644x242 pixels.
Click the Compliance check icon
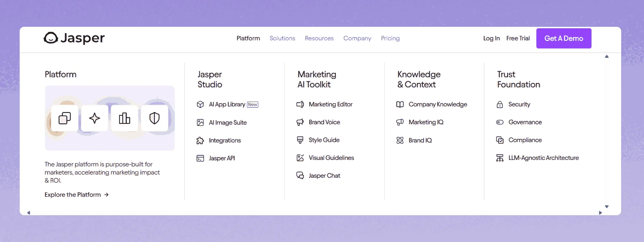coord(500,140)
